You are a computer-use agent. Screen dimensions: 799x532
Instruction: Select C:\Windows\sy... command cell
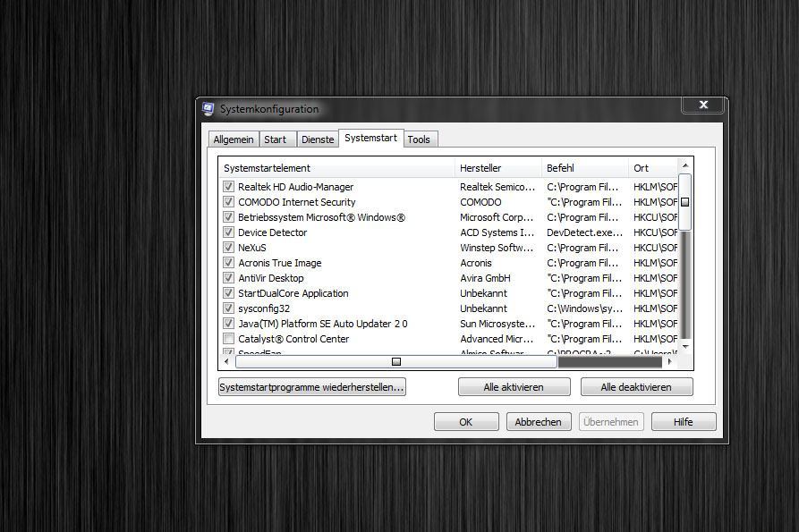pyautogui.click(x=584, y=308)
